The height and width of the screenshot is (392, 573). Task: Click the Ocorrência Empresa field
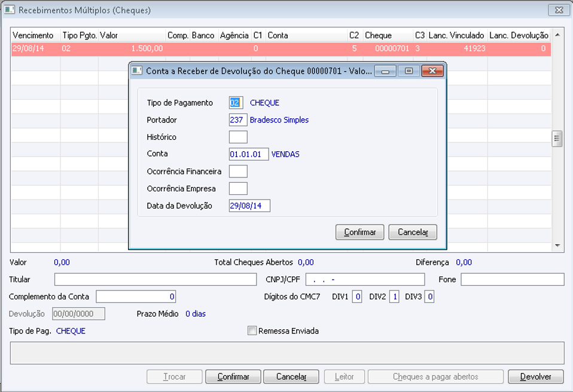pos(238,188)
